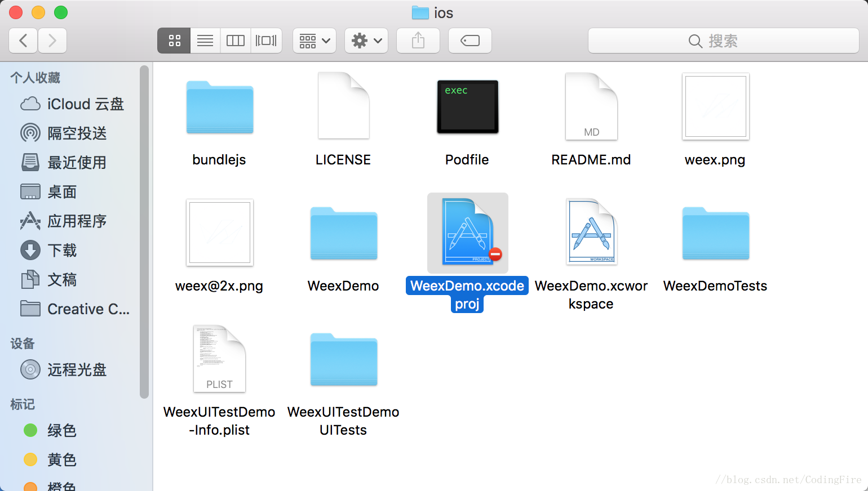Select the weex@2x.png thumbnail
Viewport: 868px width, 491px height.
coord(220,233)
